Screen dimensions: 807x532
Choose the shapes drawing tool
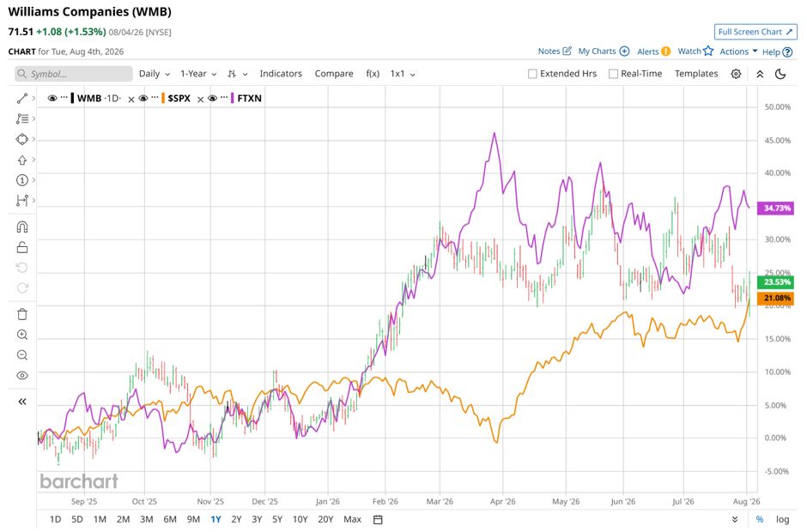point(21,139)
